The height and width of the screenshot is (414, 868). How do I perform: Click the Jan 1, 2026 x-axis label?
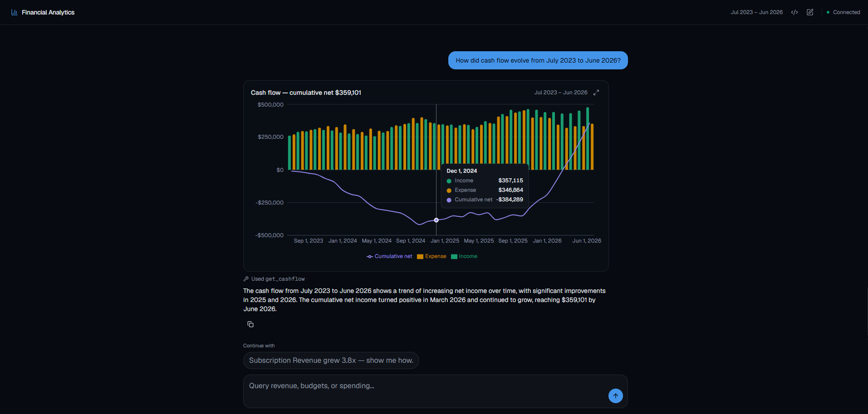(x=547, y=241)
